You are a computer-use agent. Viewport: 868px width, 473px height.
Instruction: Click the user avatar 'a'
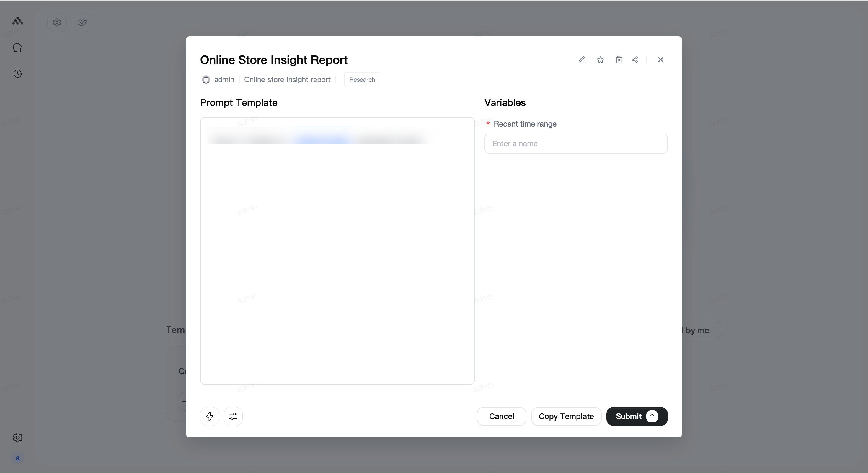pos(17,458)
